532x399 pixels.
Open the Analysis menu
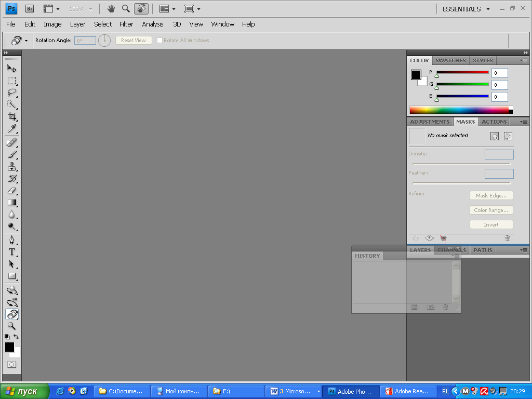tap(153, 24)
